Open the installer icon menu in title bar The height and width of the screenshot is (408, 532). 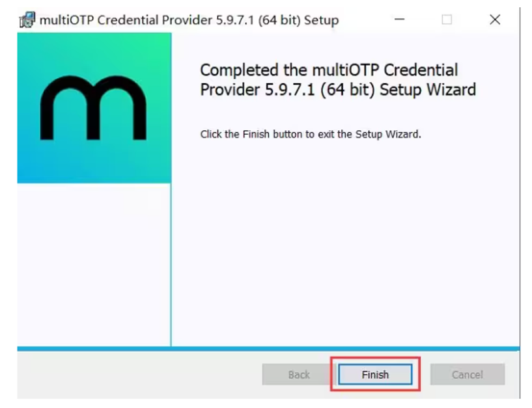[27, 20]
